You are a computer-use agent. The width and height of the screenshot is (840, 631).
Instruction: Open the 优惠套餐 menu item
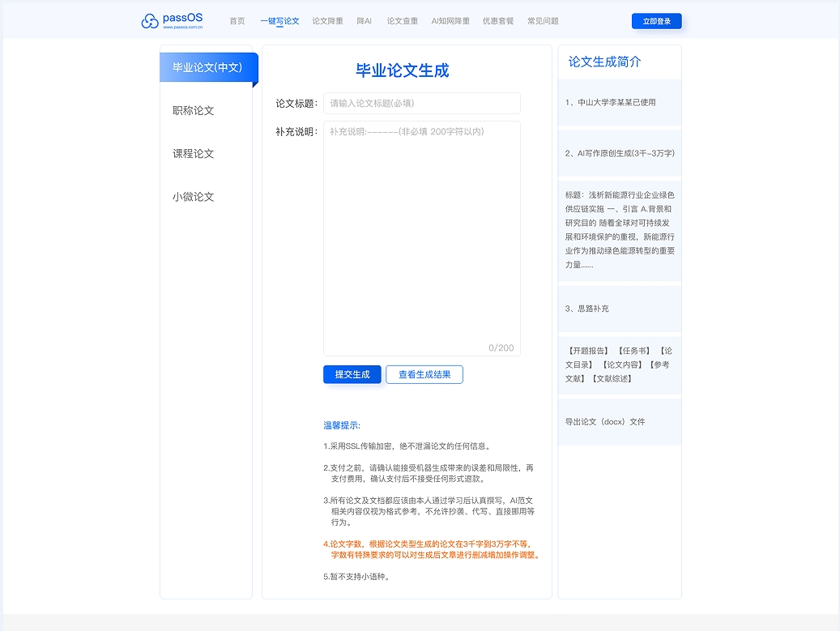(497, 21)
